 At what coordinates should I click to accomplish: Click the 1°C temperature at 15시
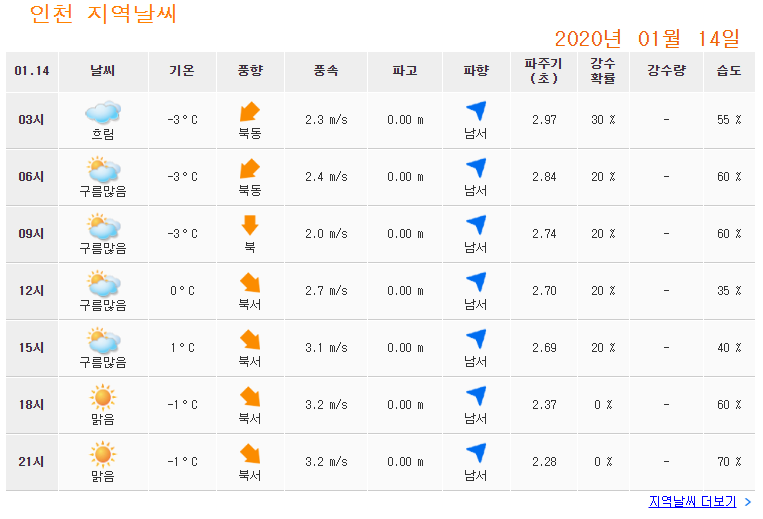coord(182,348)
